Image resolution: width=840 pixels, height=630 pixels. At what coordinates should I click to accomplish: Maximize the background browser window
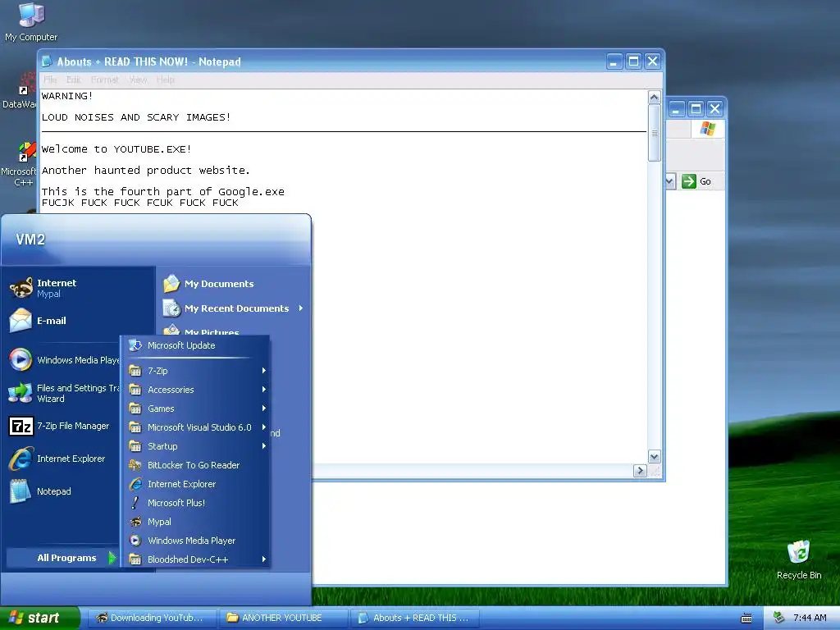[696, 109]
